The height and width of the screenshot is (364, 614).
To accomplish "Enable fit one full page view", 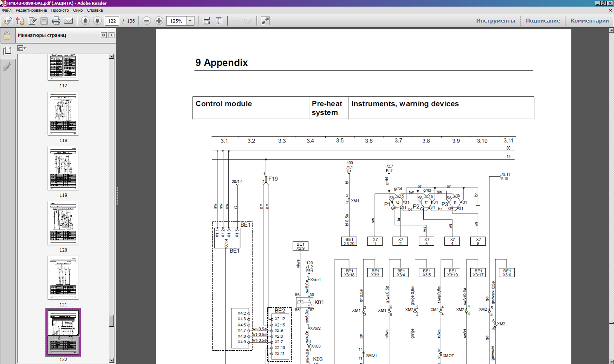I will tap(219, 21).
